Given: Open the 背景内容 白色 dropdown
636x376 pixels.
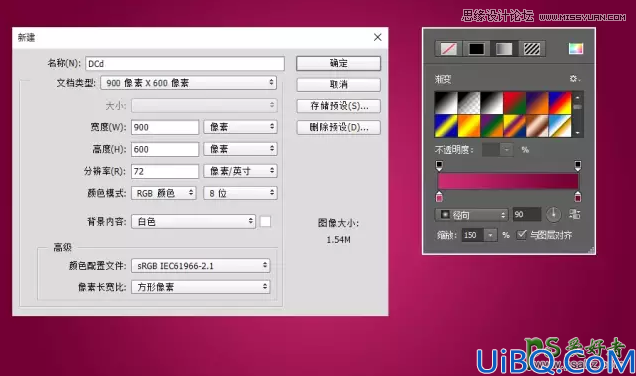Looking at the screenshot, I should [x=193, y=221].
